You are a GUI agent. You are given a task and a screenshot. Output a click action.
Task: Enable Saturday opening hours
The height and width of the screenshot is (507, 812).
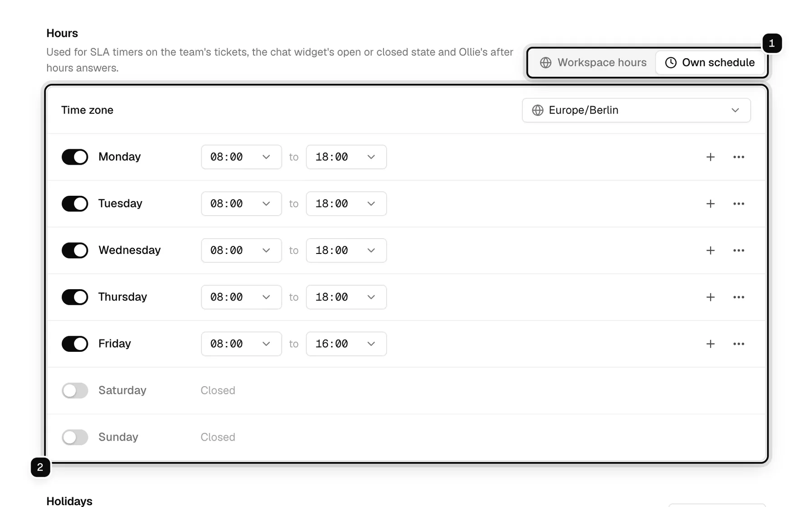coord(75,391)
